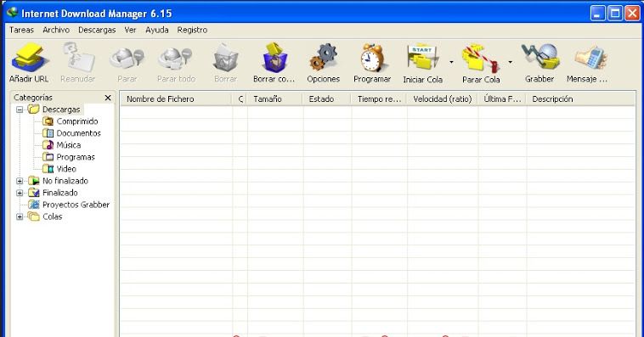Sort by Nombre de Fichero column

coord(176,99)
